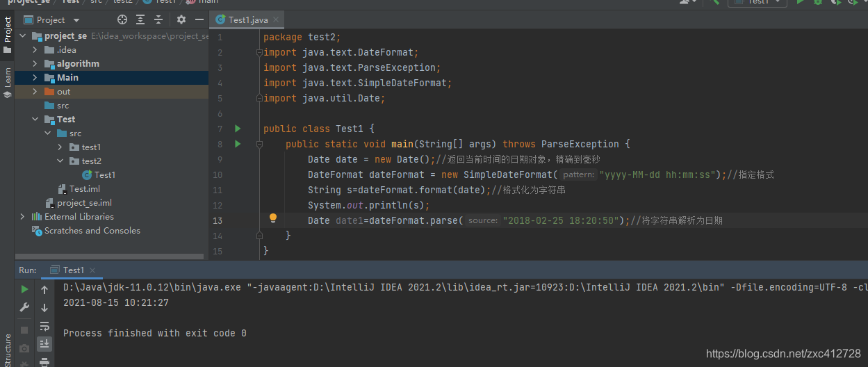Toggle soft-wrap in Run console
This screenshot has height=367, width=868.
(x=44, y=326)
